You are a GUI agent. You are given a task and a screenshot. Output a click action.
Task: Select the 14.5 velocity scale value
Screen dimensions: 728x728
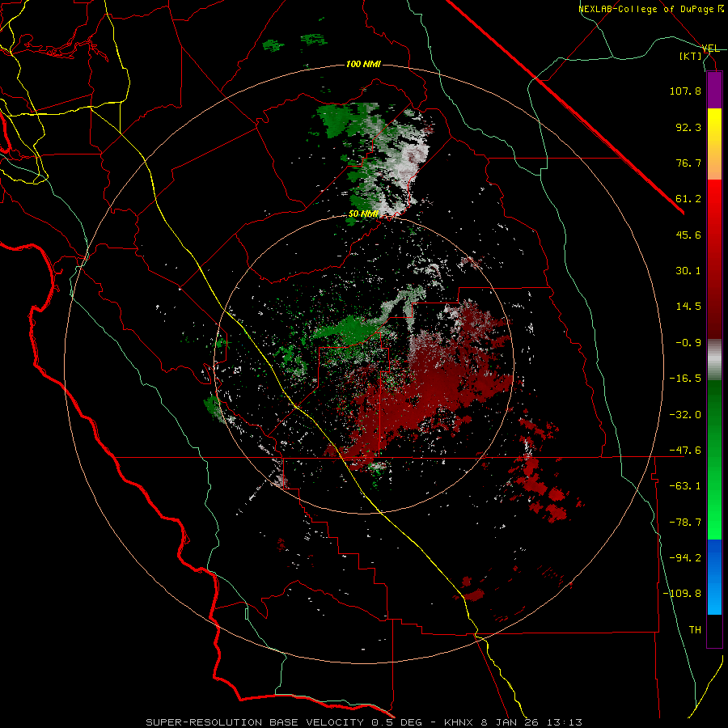pyautogui.click(x=688, y=307)
